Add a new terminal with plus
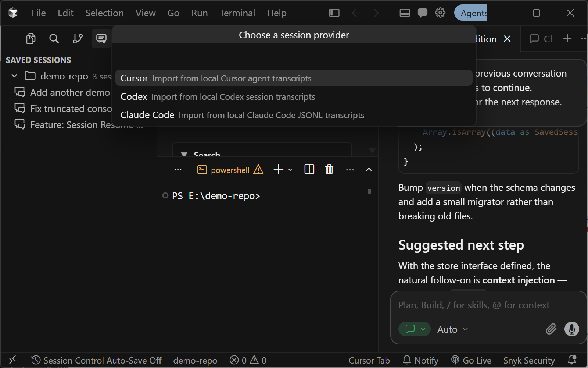Viewport: 588px width, 368px height. coord(279,169)
